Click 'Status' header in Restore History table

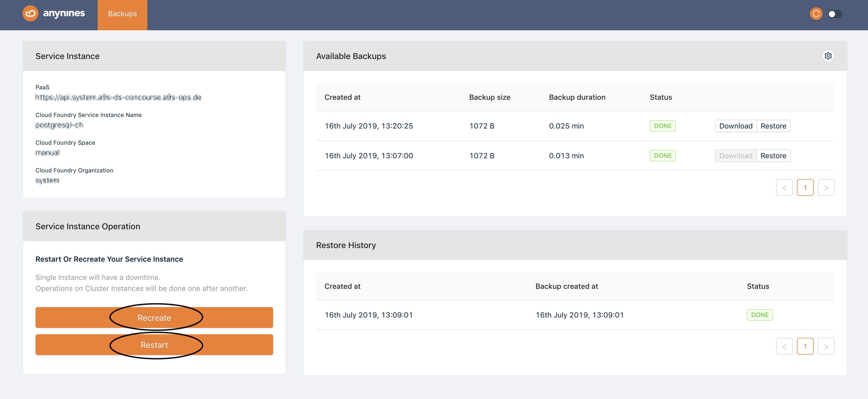(758, 286)
